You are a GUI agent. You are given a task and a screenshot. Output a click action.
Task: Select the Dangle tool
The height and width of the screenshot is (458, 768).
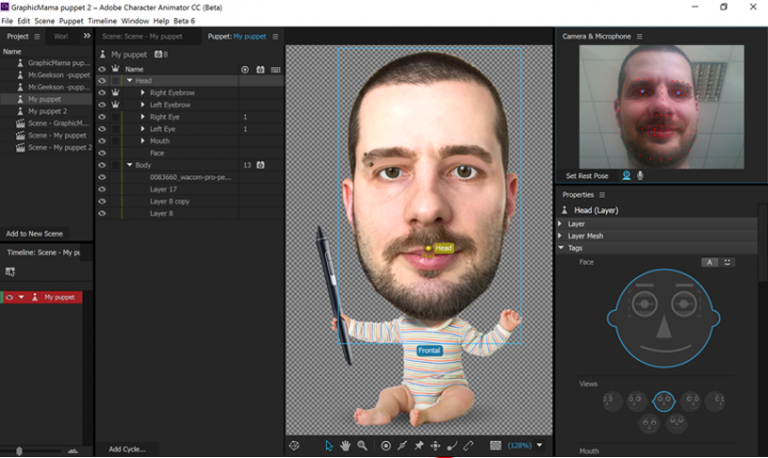click(452, 445)
